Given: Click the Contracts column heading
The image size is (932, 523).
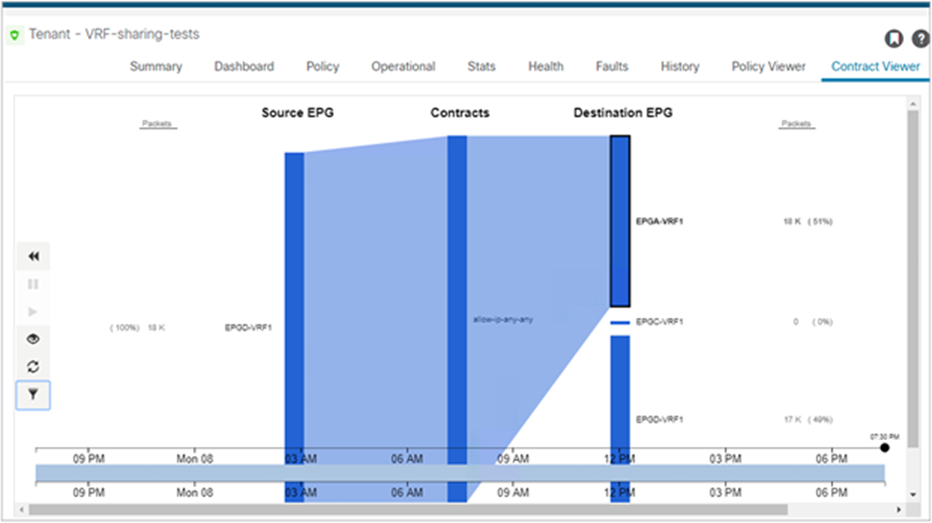Looking at the screenshot, I should click(460, 113).
